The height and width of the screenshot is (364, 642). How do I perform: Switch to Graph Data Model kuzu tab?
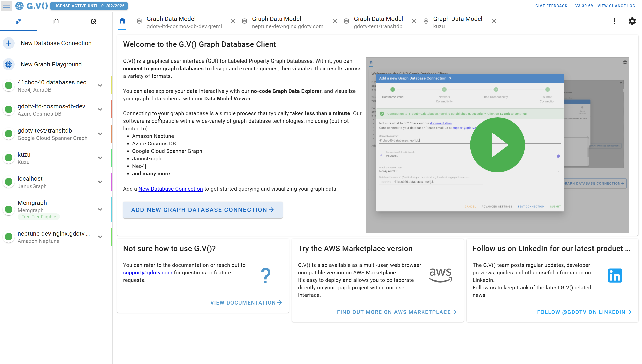pyautogui.click(x=458, y=22)
